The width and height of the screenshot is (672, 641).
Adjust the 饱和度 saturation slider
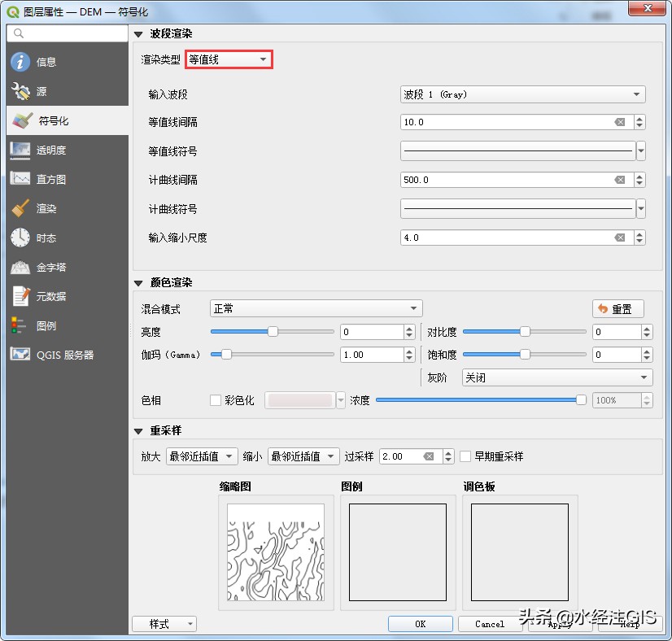pyautogui.click(x=525, y=355)
